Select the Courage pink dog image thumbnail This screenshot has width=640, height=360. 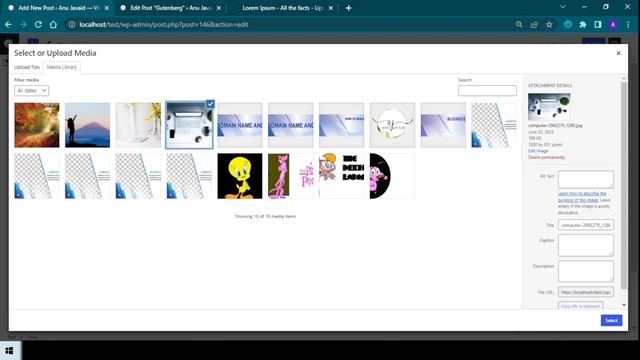(392, 176)
